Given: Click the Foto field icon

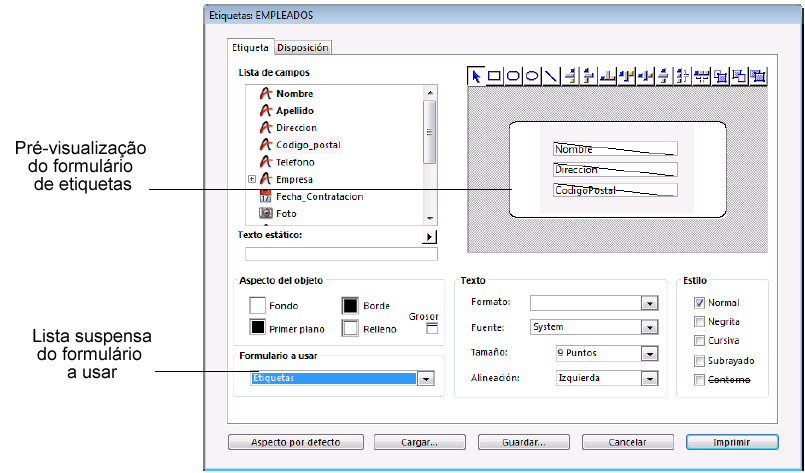Looking at the screenshot, I should pos(266,213).
